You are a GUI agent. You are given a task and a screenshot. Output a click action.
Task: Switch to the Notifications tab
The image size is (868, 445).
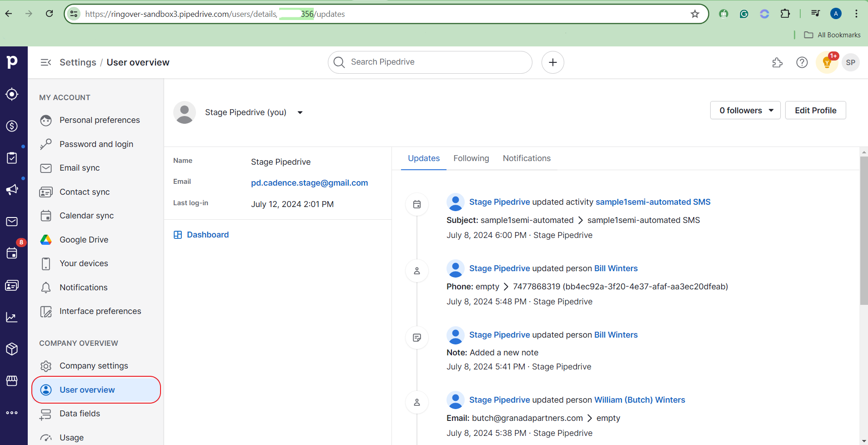[527, 158]
